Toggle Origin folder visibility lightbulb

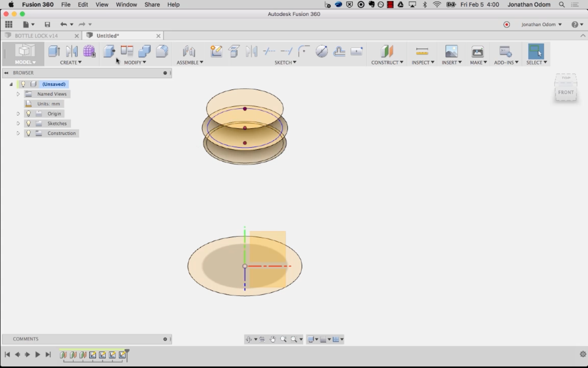pos(29,113)
